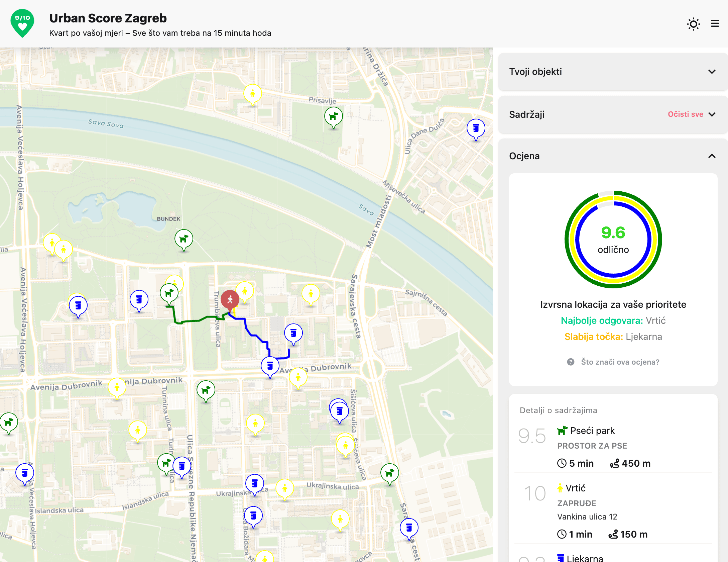Image resolution: width=728 pixels, height=562 pixels.
Task: Click the dog park marker at left map edge
Action: (9, 423)
